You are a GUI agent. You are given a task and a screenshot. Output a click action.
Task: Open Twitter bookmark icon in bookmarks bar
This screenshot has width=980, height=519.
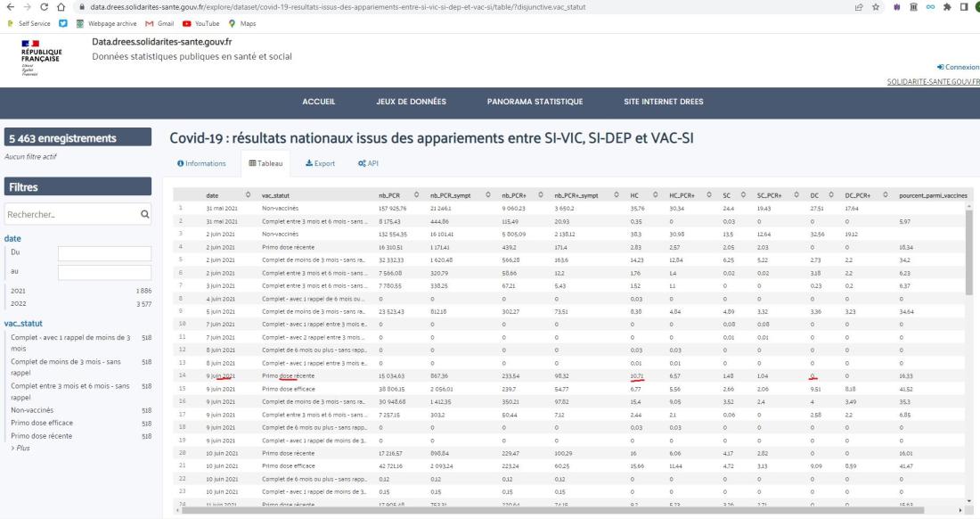(x=63, y=24)
